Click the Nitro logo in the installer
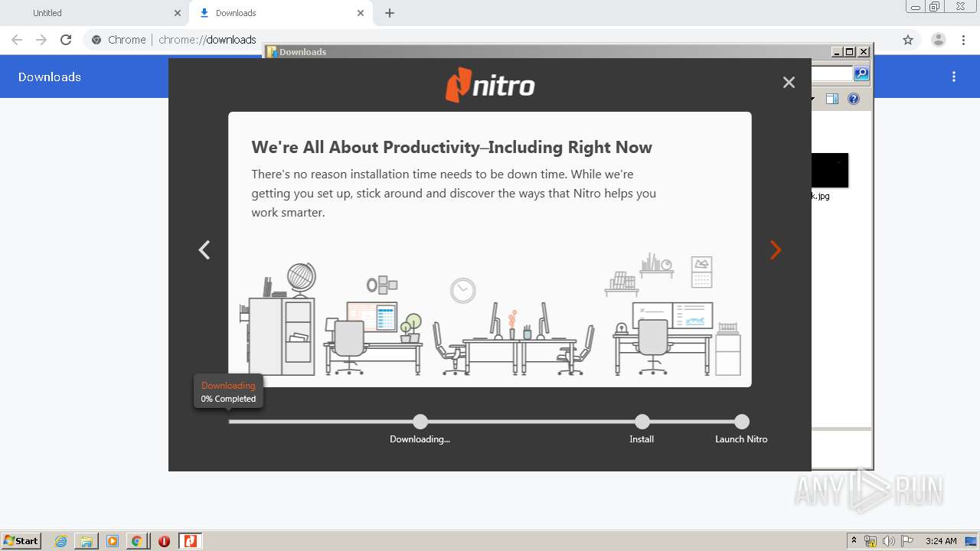Viewport: 980px width, 551px height. pyautogui.click(x=490, y=85)
